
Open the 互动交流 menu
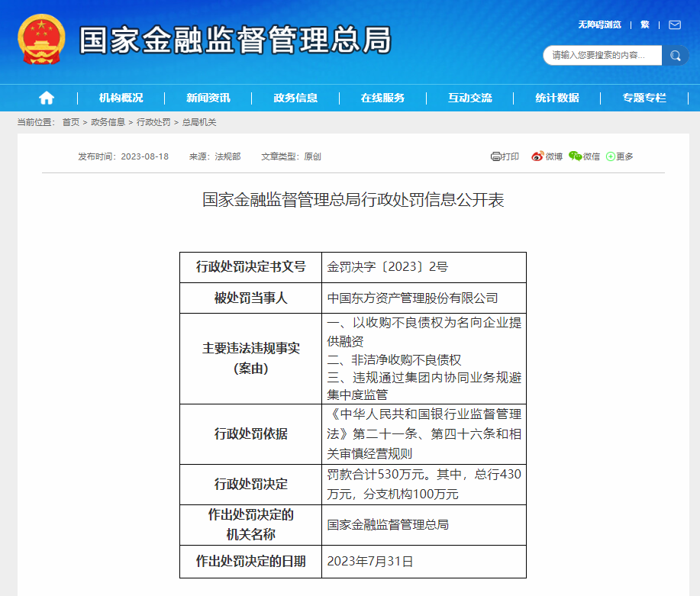pyautogui.click(x=470, y=98)
